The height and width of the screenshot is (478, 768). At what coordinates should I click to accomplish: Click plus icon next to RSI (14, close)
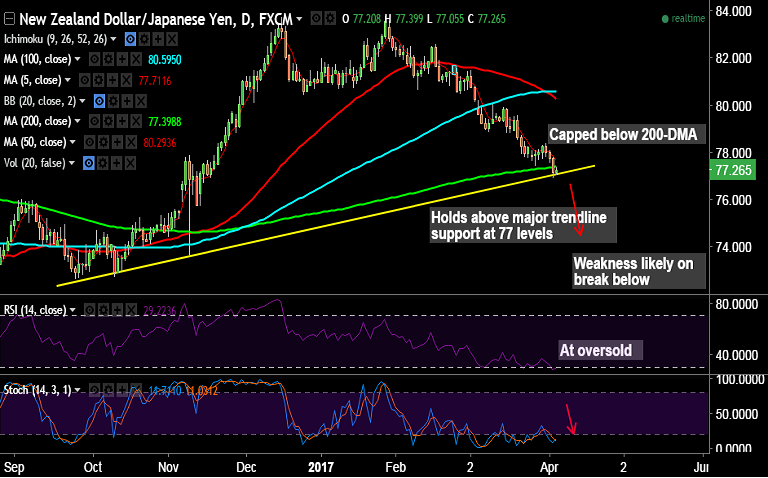[x=117, y=310]
